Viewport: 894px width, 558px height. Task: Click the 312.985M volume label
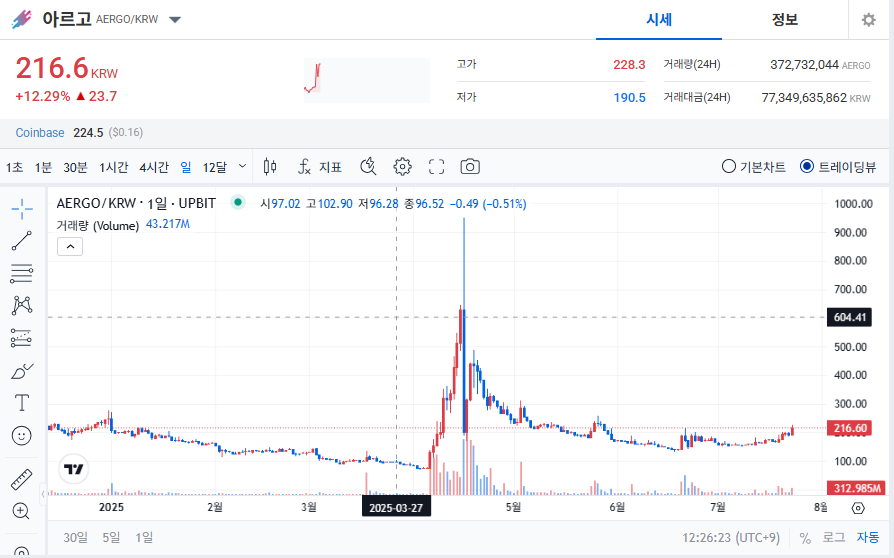[857, 488]
